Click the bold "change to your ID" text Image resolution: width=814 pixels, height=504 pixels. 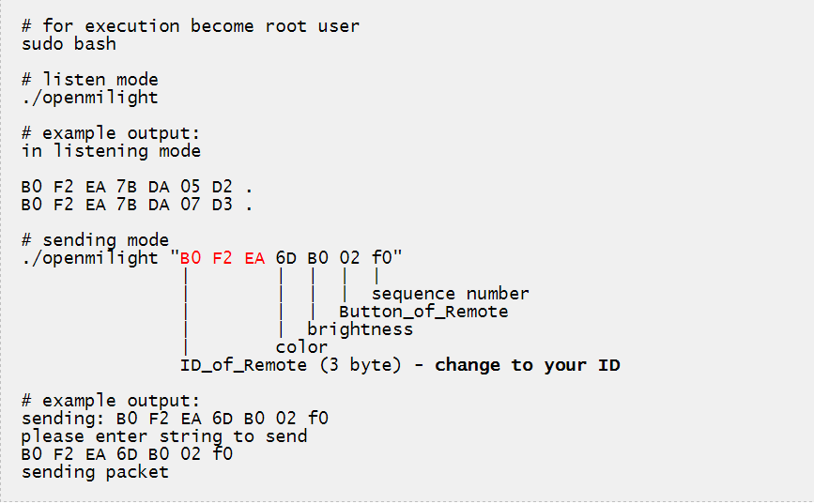[x=527, y=365]
